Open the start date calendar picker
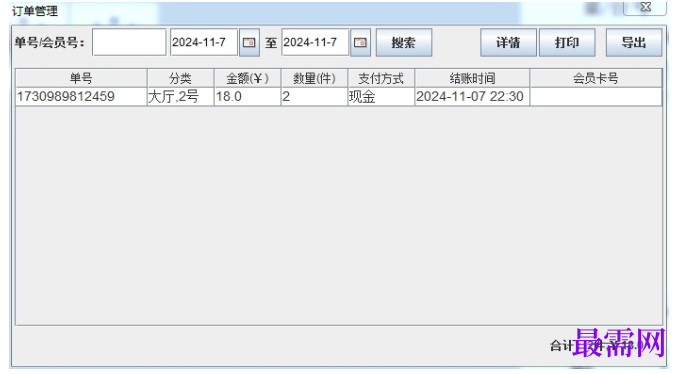 249,42
